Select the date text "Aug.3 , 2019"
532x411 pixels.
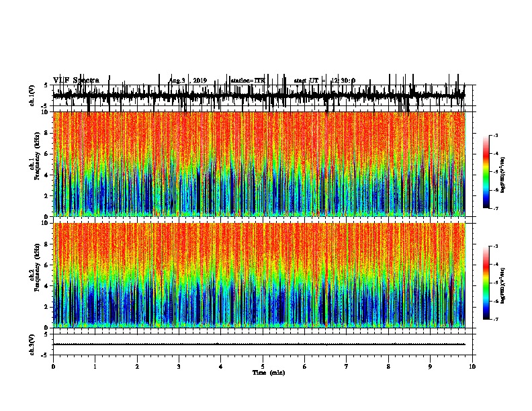188,81
